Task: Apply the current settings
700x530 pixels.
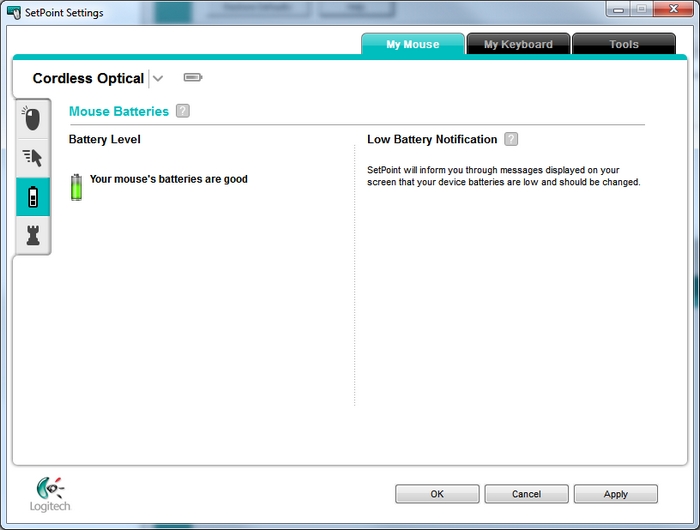Action: coord(616,494)
